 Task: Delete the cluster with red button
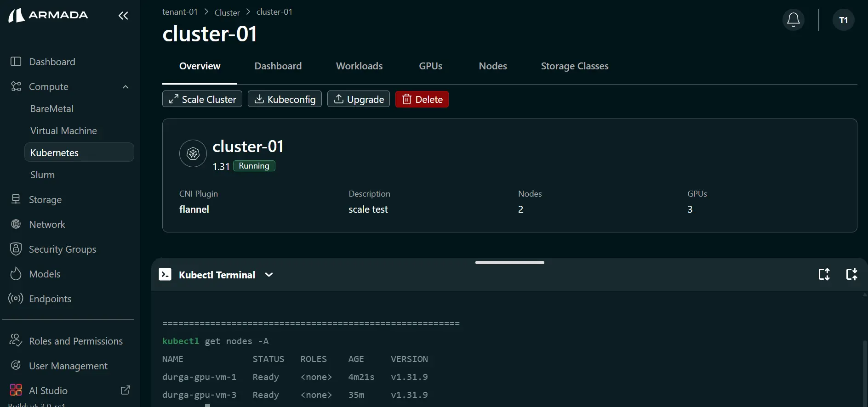pyautogui.click(x=422, y=99)
